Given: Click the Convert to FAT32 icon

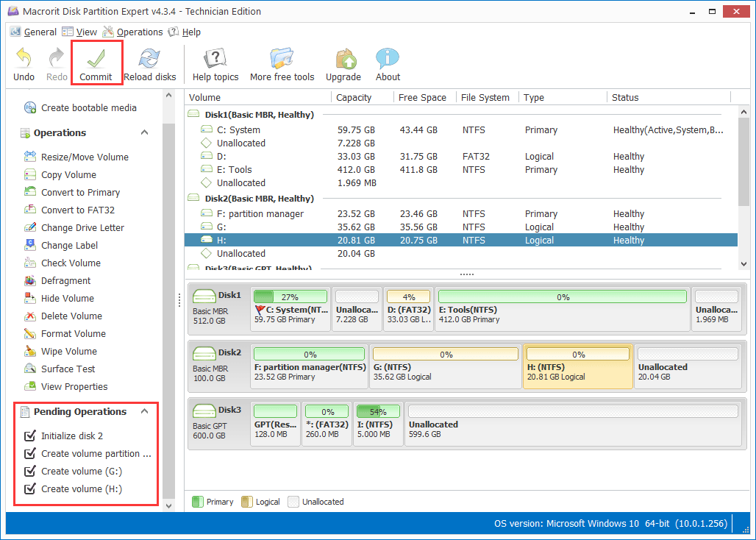Looking at the screenshot, I should pyautogui.click(x=30, y=210).
